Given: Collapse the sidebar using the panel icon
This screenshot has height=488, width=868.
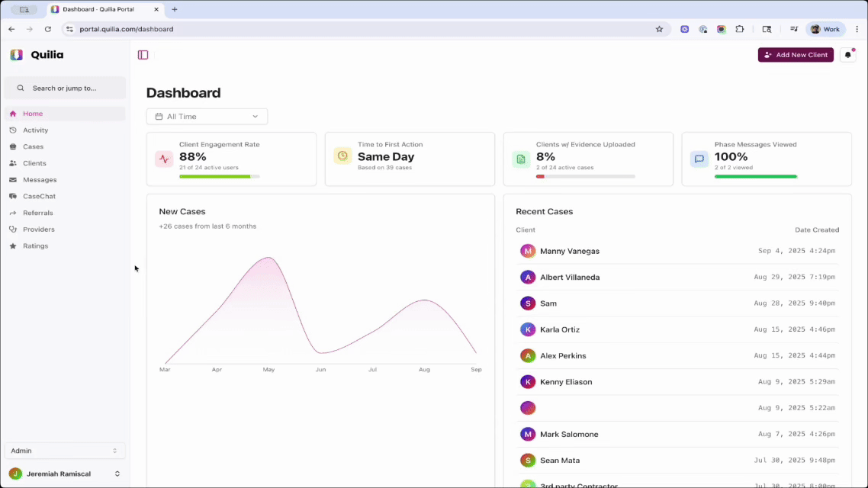Looking at the screenshot, I should tap(143, 55).
